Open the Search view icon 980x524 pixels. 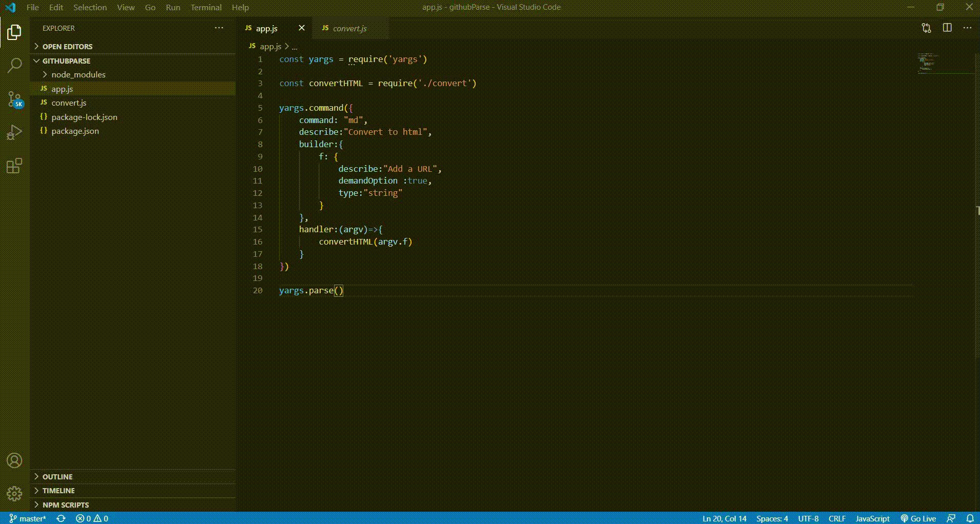[x=14, y=65]
